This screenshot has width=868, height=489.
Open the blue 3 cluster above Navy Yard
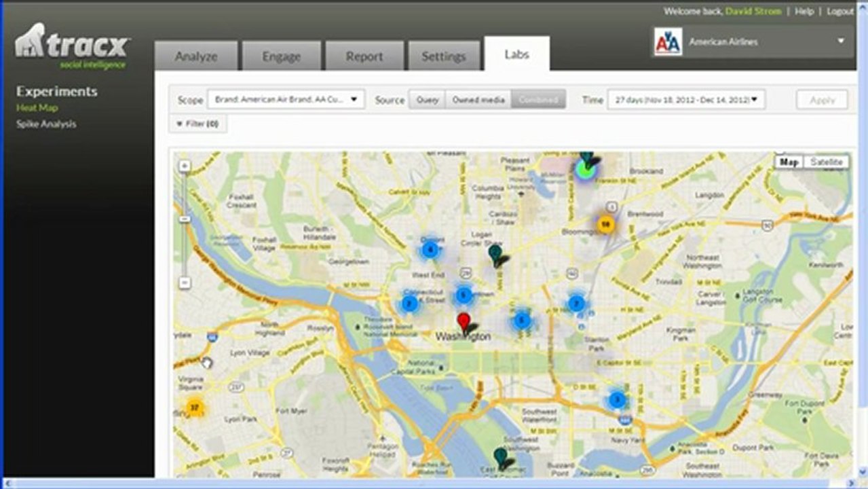[617, 399]
